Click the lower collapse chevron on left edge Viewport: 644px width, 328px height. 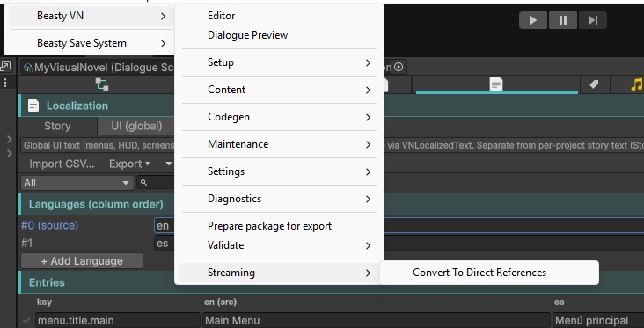(x=10, y=154)
